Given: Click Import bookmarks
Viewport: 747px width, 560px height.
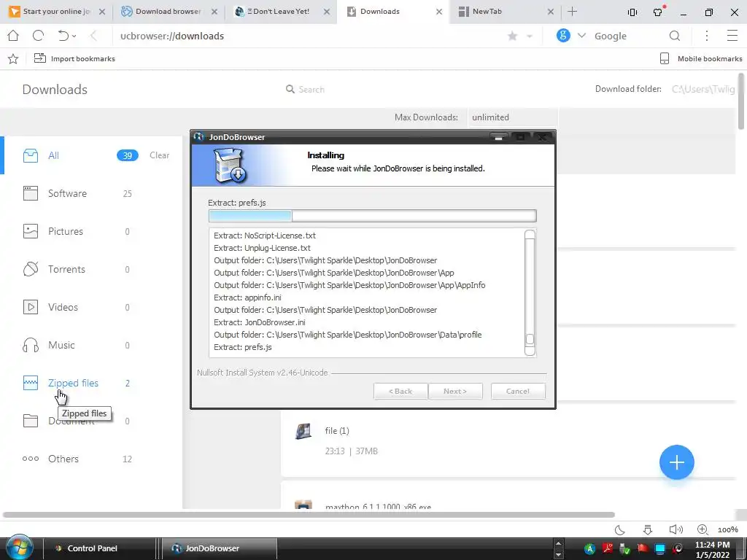Looking at the screenshot, I should tap(74, 58).
